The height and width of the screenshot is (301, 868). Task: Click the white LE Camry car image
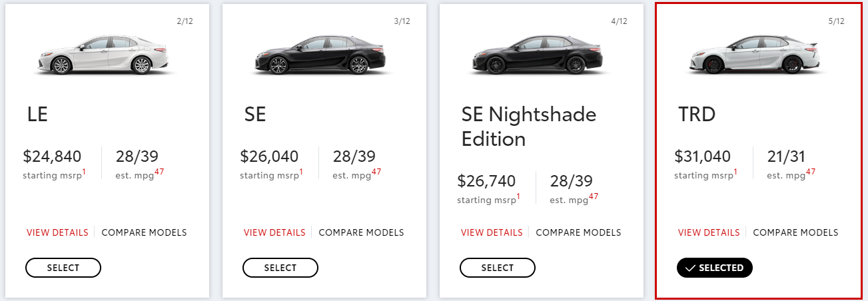[x=107, y=54]
